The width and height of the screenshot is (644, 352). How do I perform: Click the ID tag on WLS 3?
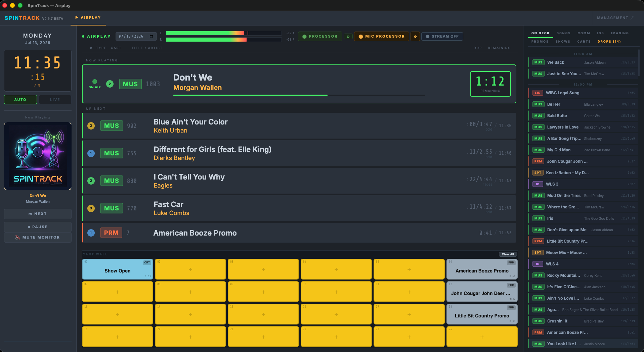tap(538, 184)
